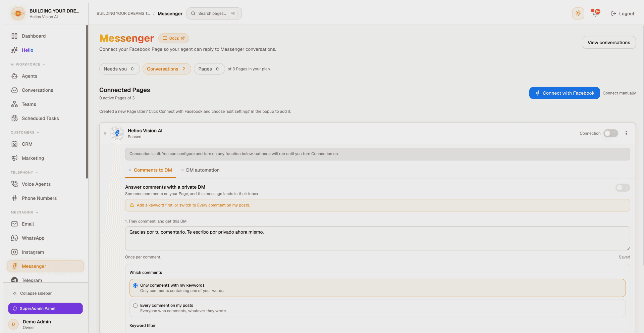Screen dimensions: 644x333
Task: Click the Dashboard grid icon in sidebar
Action: click(x=14, y=36)
